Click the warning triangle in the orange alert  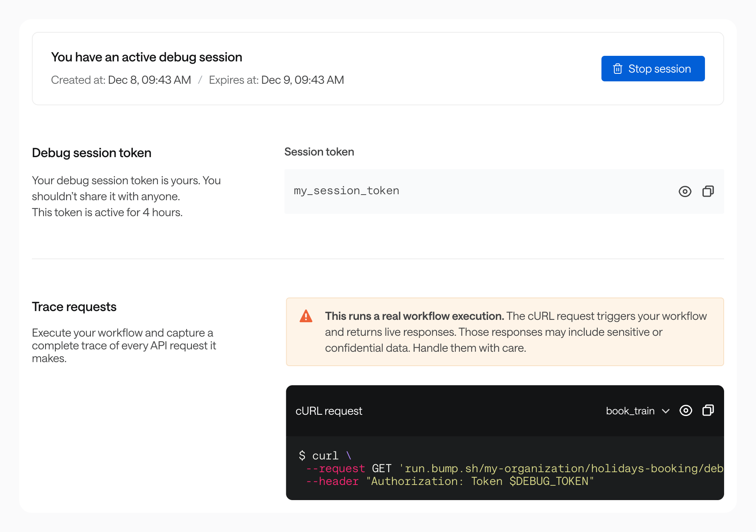[305, 315]
